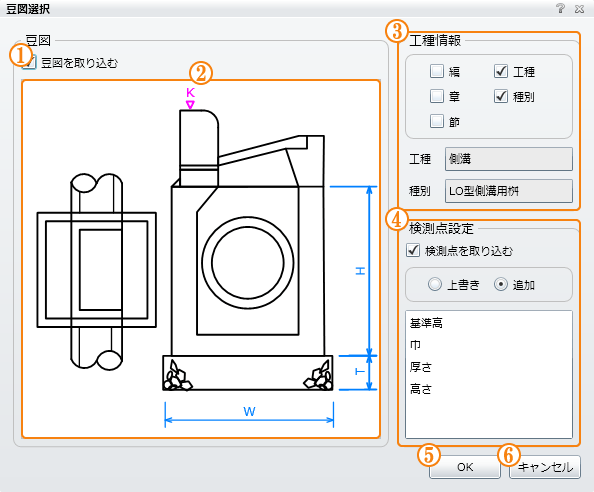Toggle 検測点を取り込む checkbox
This screenshot has width=594, height=492.
(413, 250)
